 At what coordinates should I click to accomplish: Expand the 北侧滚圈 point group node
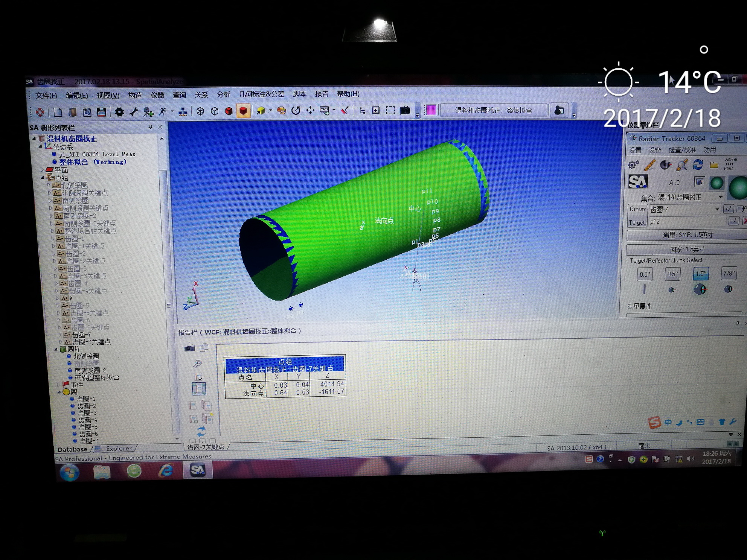click(49, 185)
